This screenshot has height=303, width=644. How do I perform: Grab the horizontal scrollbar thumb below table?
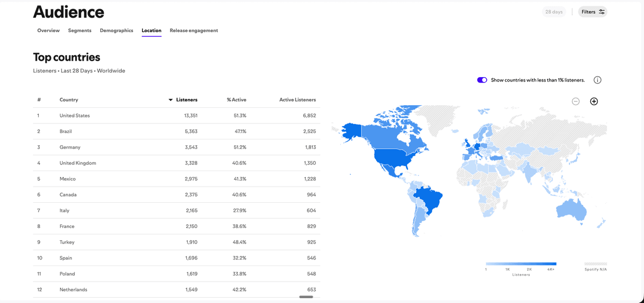coord(306,297)
